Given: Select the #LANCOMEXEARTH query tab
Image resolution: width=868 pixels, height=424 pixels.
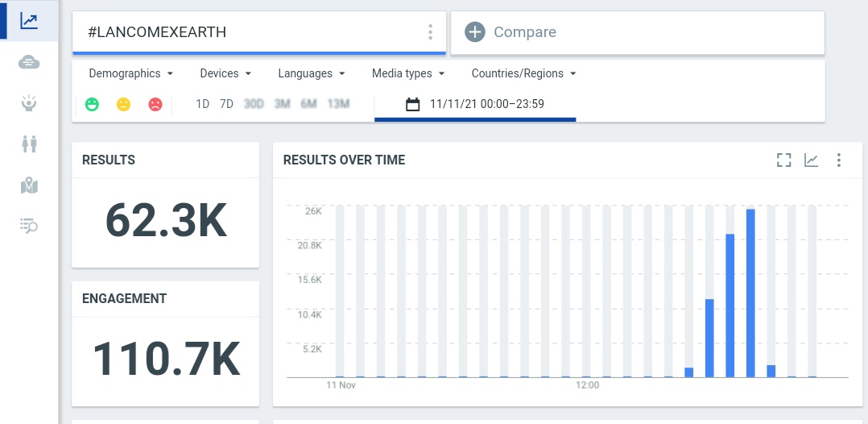Looking at the screenshot, I should pos(259,33).
